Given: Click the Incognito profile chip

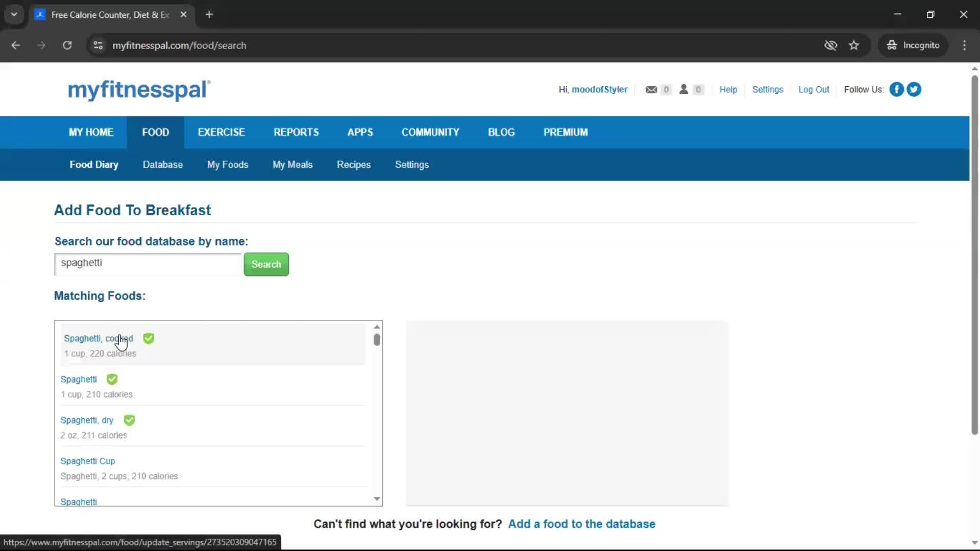Looking at the screenshot, I should tap(913, 45).
